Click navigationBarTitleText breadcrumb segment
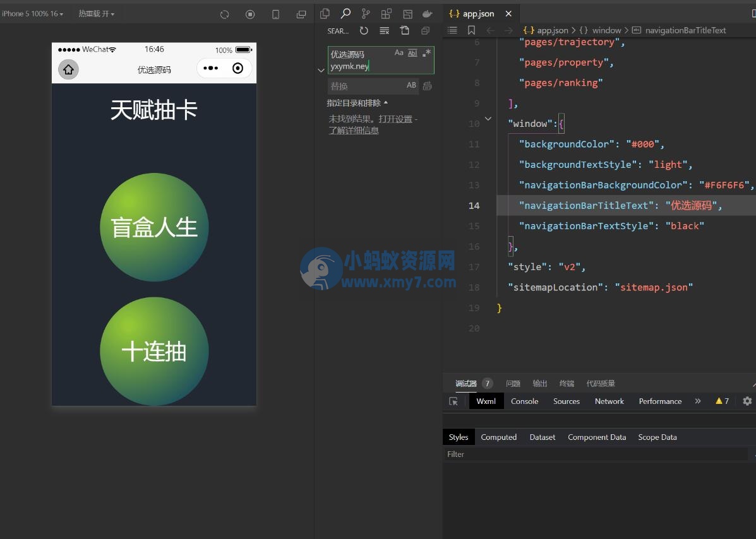Screen dimensions: 756x539 (685, 30)
